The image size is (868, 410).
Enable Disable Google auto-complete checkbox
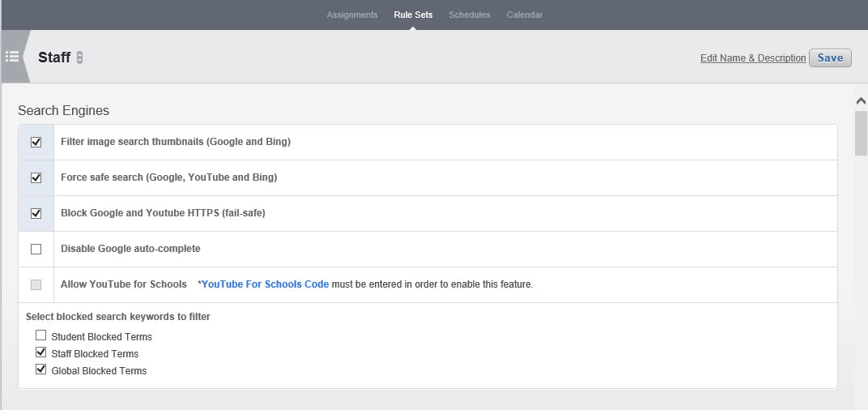coord(36,249)
